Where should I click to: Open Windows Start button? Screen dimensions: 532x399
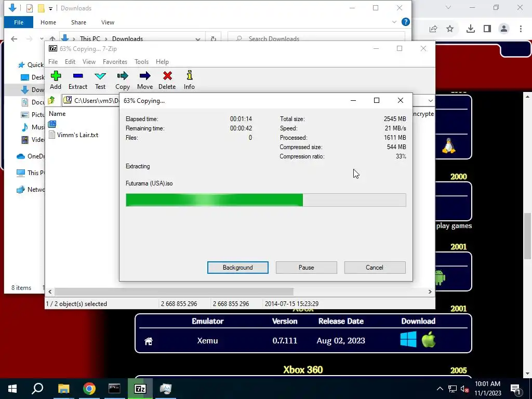(x=12, y=389)
